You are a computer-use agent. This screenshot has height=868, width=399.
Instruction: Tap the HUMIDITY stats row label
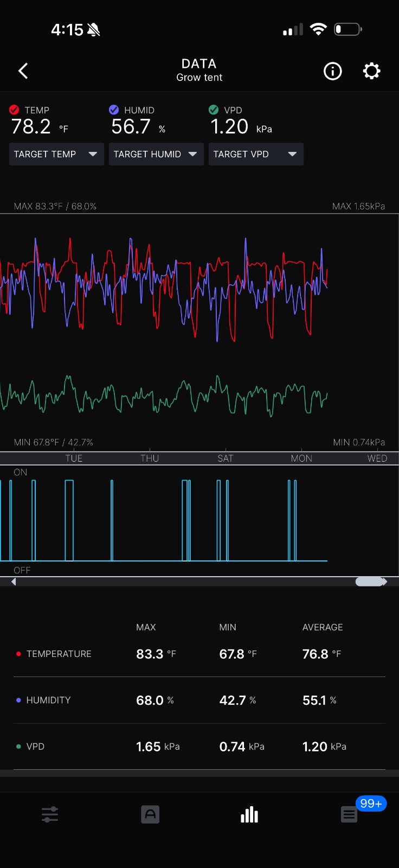(48, 700)
